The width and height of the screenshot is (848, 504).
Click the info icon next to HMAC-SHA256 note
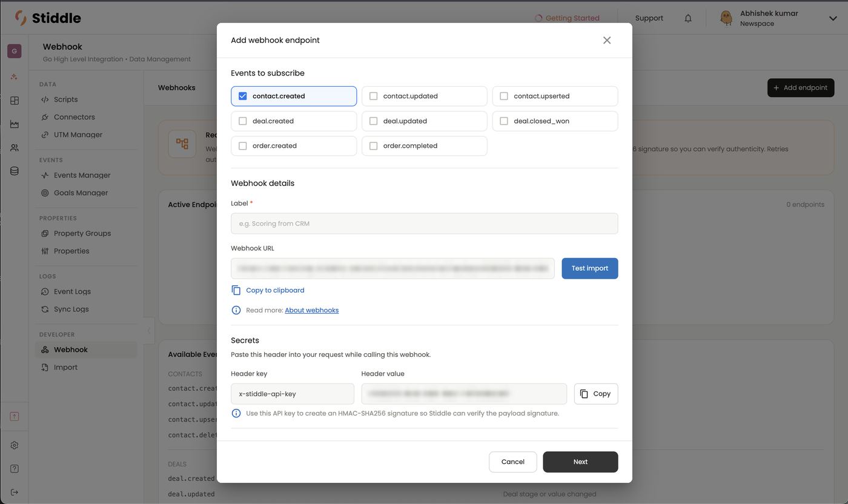click(236, 413)
